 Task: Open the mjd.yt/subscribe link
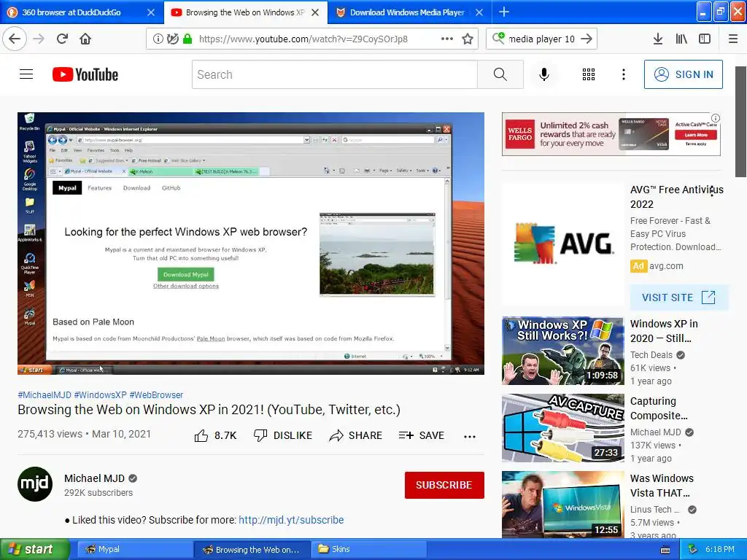[x=291, y=519]
